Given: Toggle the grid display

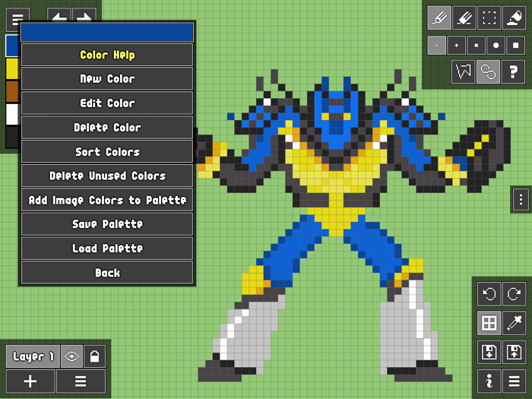Looking at the screenshot, I should pyautogui.click(x=489, y=323).
